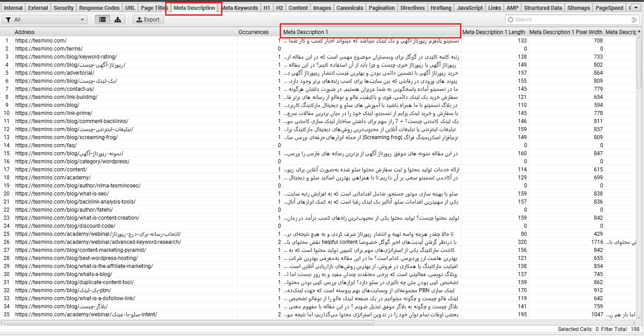Screen dimensions: 644x336
Task: Show more tabs via overflow arrow
Action: tap(635, 8)
